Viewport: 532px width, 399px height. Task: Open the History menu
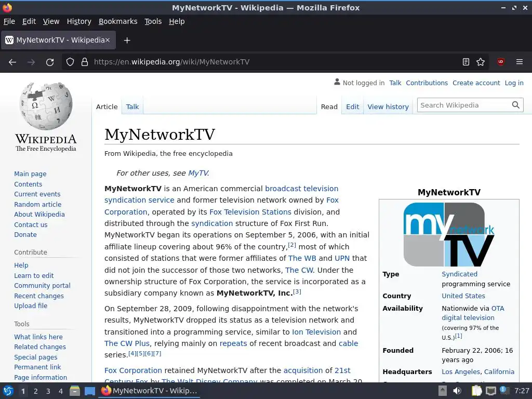point(79,21)
